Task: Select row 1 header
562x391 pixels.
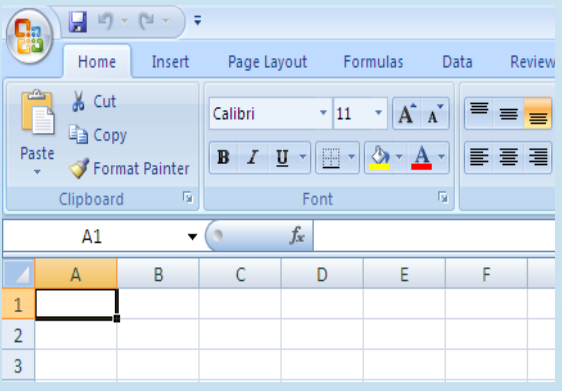Action: (19, 304)
